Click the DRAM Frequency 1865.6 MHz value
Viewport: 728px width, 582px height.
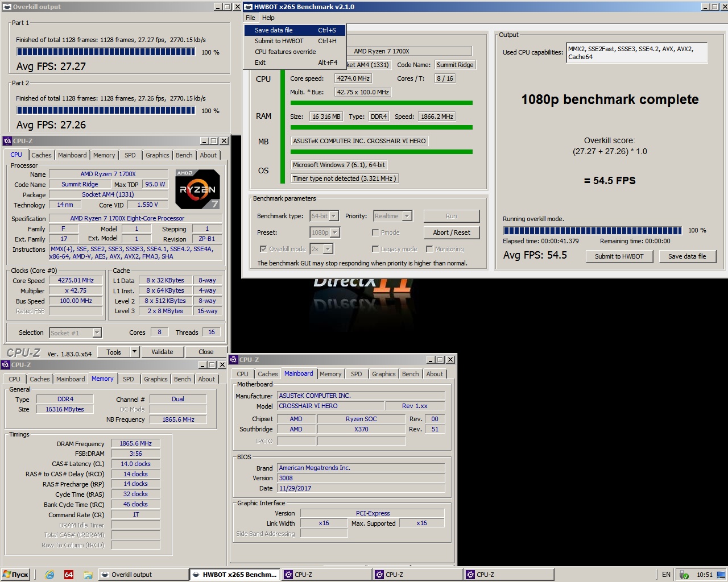[x=135, y=443]
